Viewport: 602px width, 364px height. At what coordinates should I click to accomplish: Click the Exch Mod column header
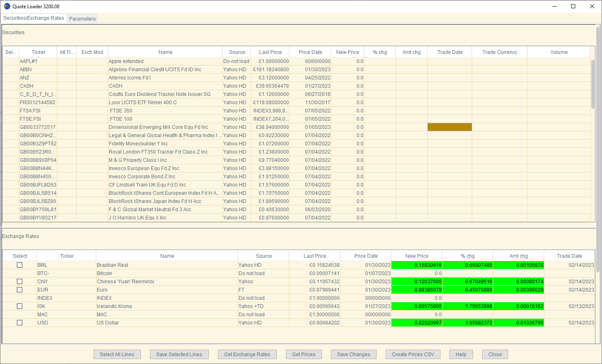[x=92, y=52]
